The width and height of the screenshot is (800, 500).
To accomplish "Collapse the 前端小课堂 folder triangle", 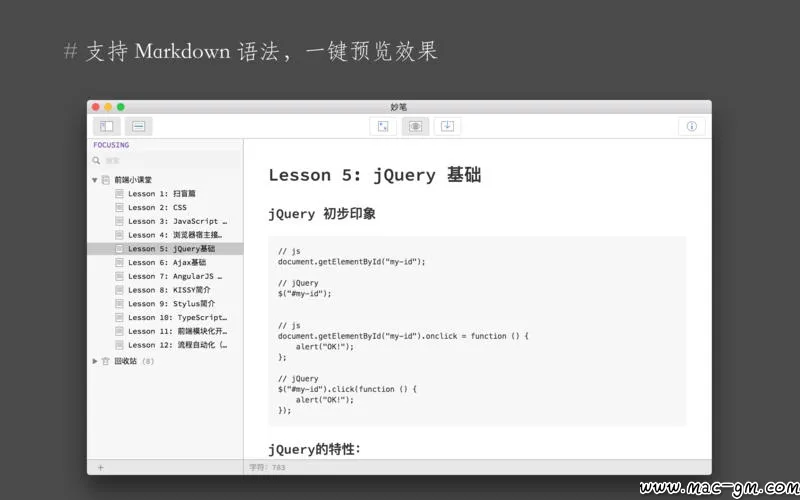I will (x=94, y=180).
